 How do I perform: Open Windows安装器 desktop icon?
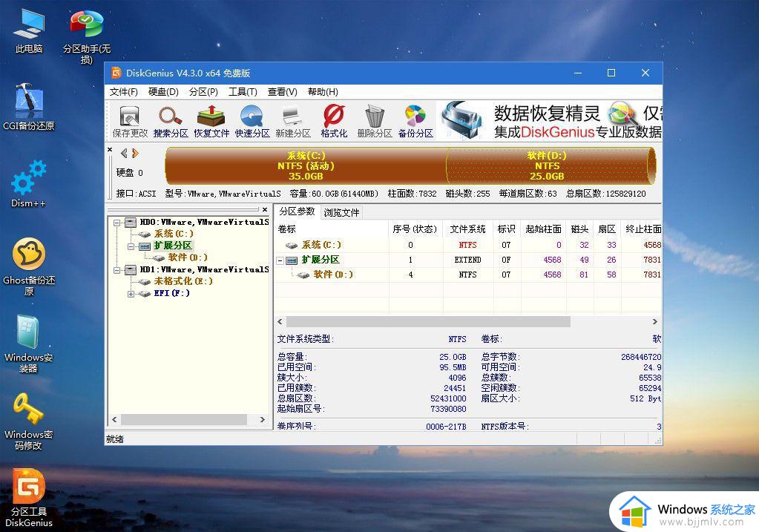pos(28,344)
